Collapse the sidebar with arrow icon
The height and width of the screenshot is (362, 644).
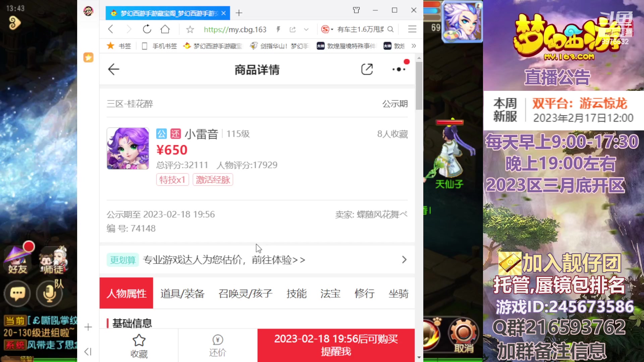(88, 352)
